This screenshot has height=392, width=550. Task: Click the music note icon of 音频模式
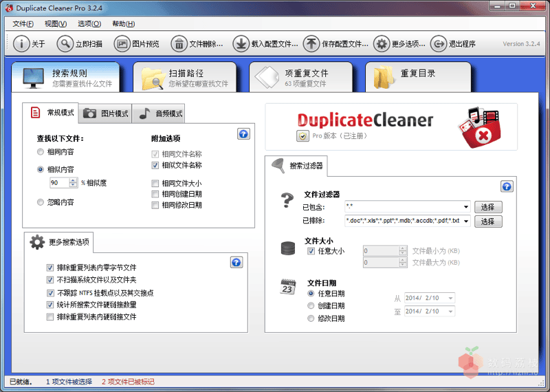[x=144, y=113]
